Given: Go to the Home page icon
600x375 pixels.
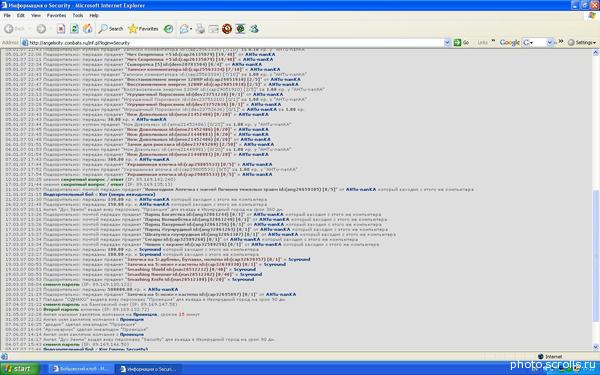Looking at the screenshot, I should point(88,29).
